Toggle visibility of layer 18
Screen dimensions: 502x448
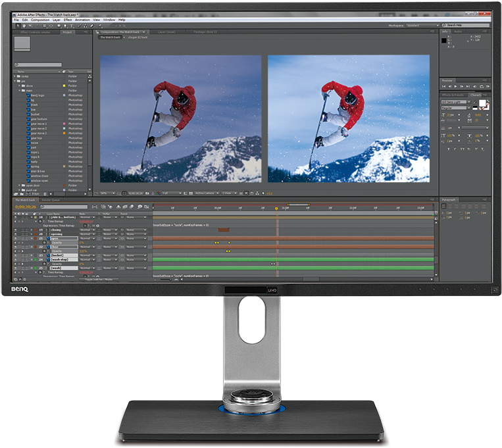[x=15, y=217]
